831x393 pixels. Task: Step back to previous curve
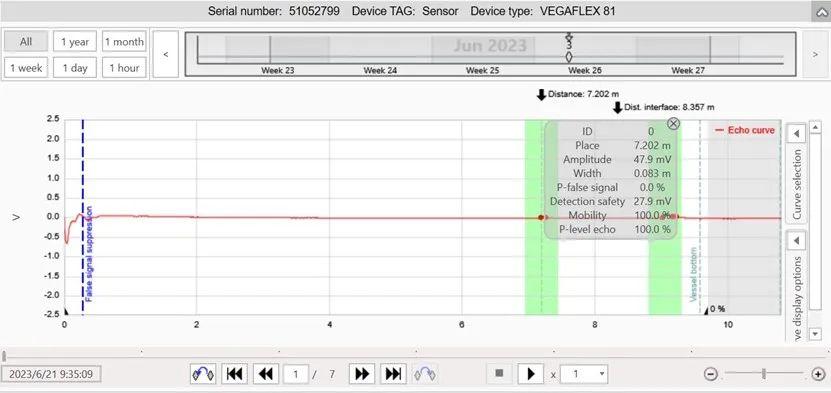[x=266, y=374]
